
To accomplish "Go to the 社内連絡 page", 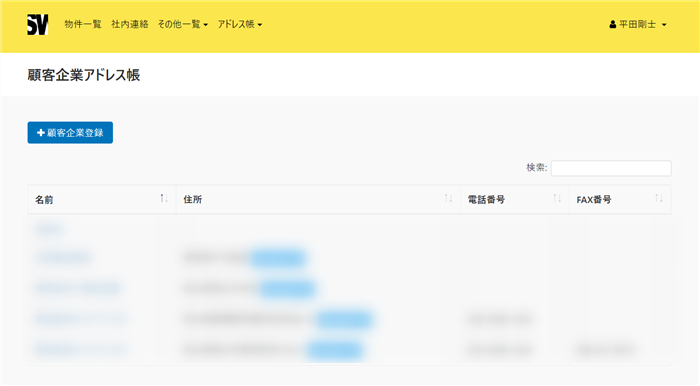I will [x=129, y=25].
